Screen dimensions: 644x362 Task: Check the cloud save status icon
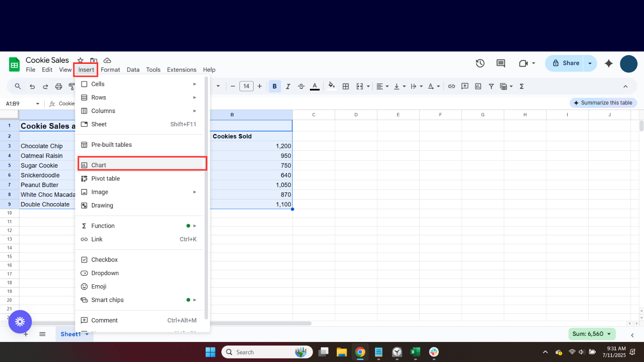click(107, 60)
